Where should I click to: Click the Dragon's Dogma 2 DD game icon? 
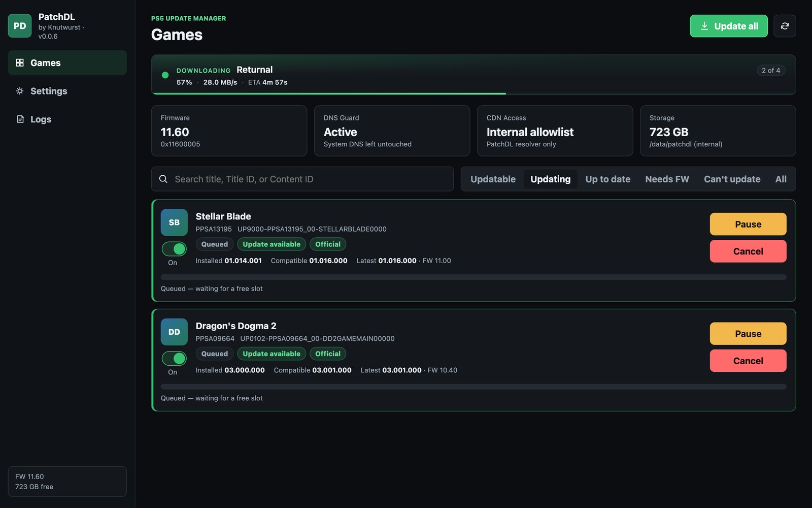click(x=174, y=332)
